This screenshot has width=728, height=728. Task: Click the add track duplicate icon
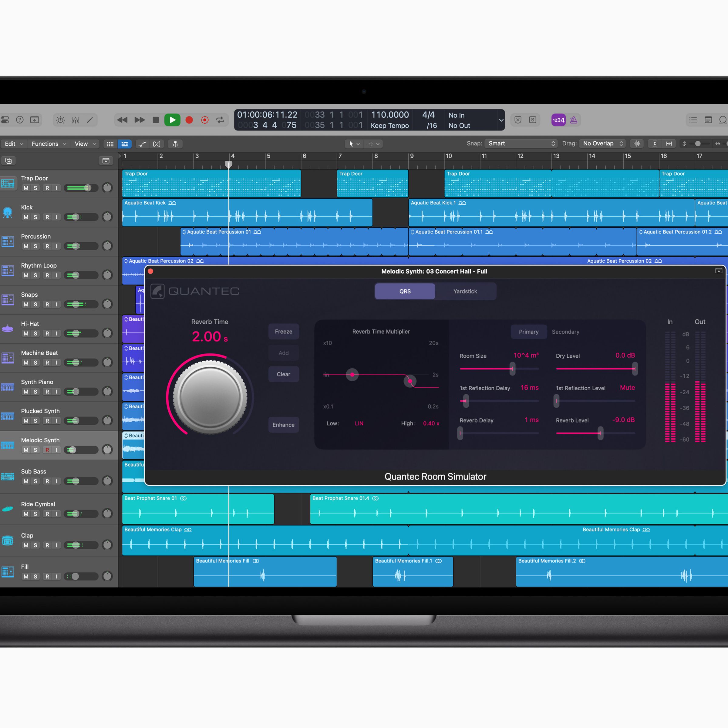click(x=8, y=161)
